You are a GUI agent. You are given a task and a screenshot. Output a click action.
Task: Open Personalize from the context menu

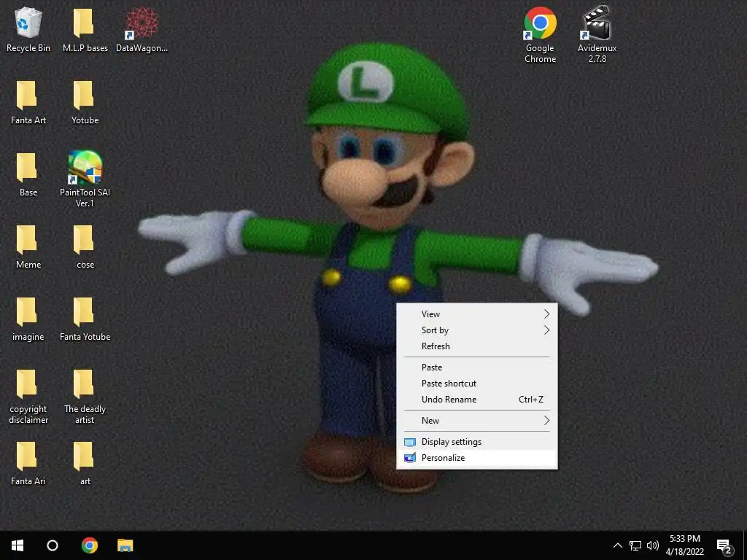(x=477, y=458)
